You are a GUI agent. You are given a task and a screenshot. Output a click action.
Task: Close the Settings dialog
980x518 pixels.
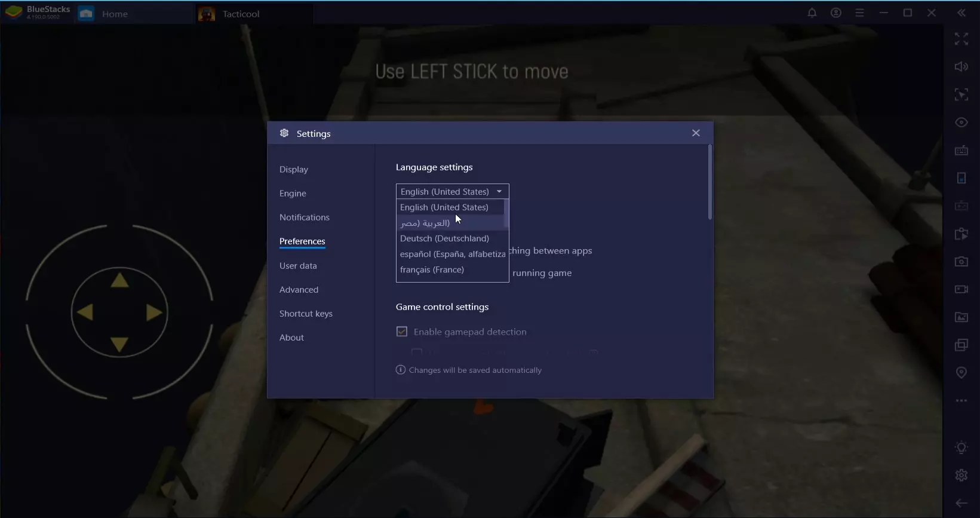(696, 133)
